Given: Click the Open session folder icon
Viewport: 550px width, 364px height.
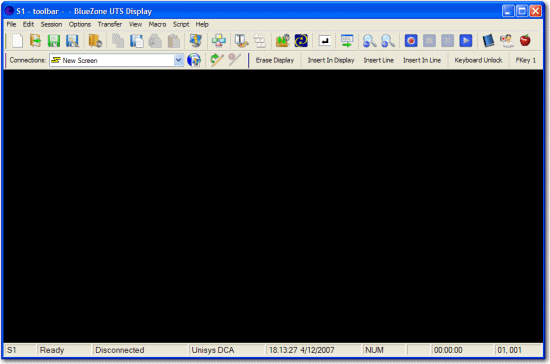Looking at the screenshot, I should (35, 41).
